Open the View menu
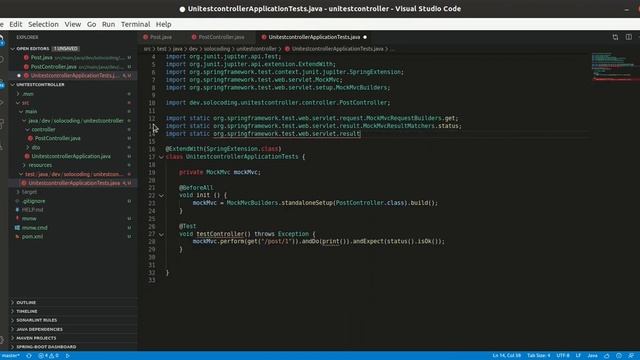640x360 pixels. 73,24
